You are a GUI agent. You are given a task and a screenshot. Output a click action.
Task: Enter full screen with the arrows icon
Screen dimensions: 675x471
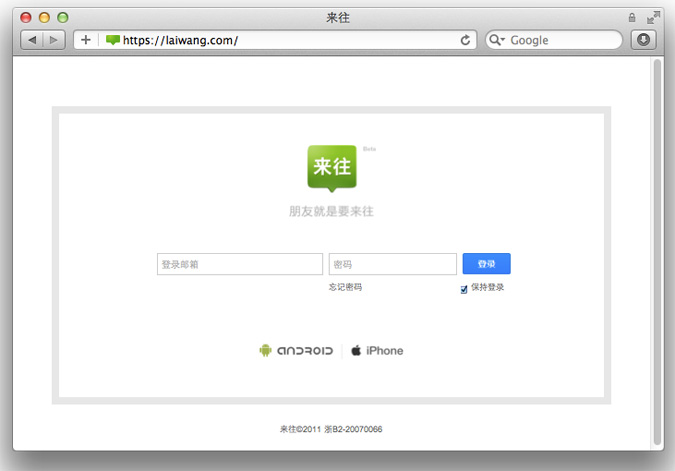point(653,17)
